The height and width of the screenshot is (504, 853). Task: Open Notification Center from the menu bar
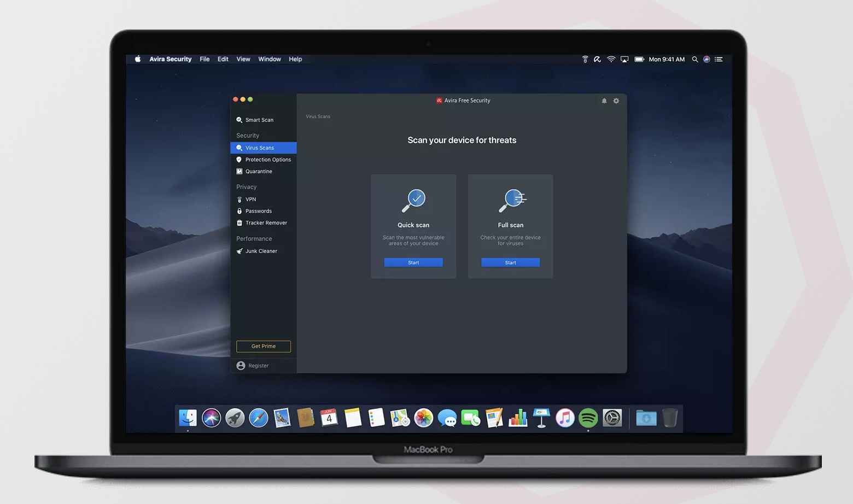[x=719, y=59]
